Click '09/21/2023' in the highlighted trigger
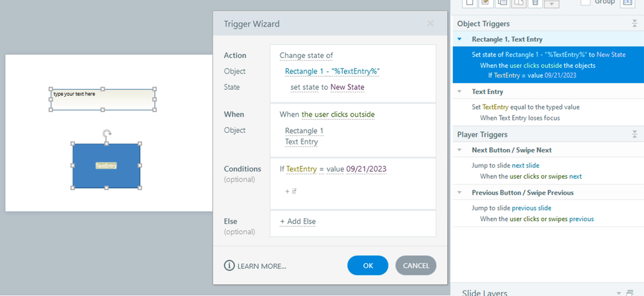644x296 pixels. pyautogui.click(x=561, y=75)
